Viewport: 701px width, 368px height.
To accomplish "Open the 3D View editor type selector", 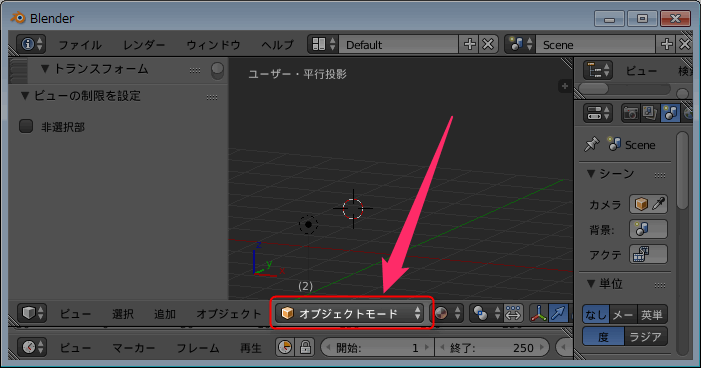I will tap(32, 313).
